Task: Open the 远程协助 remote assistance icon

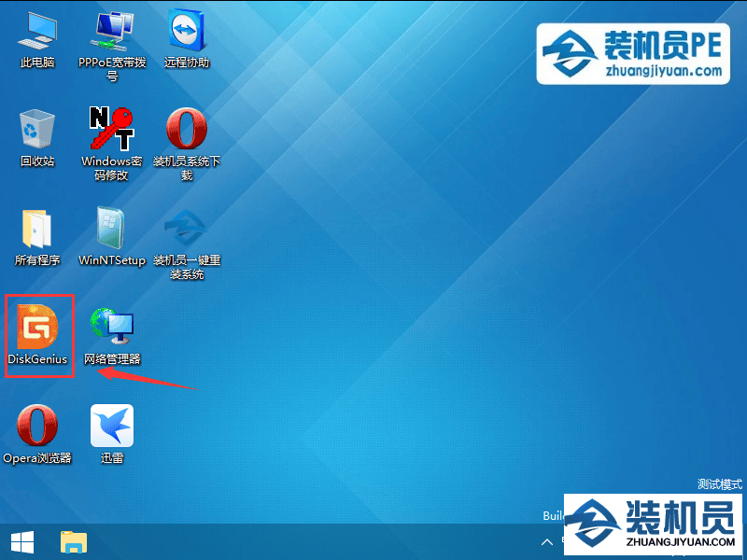Action: tap(186, 40)
